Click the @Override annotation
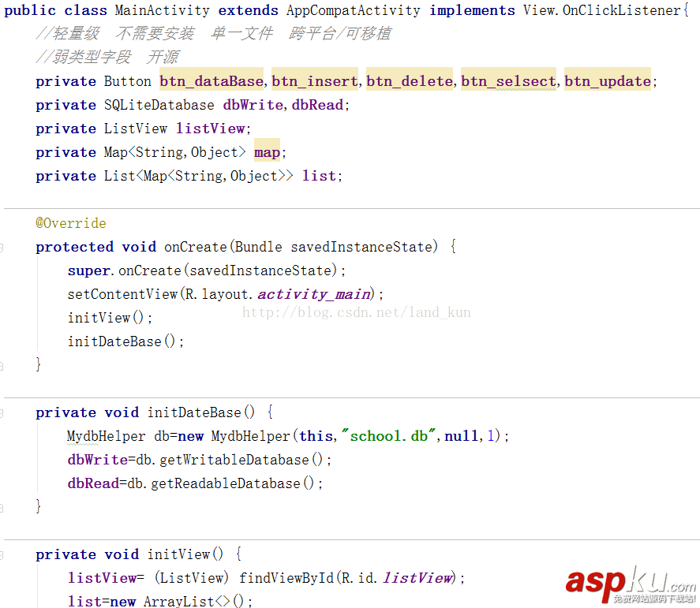 click(71, 223)
